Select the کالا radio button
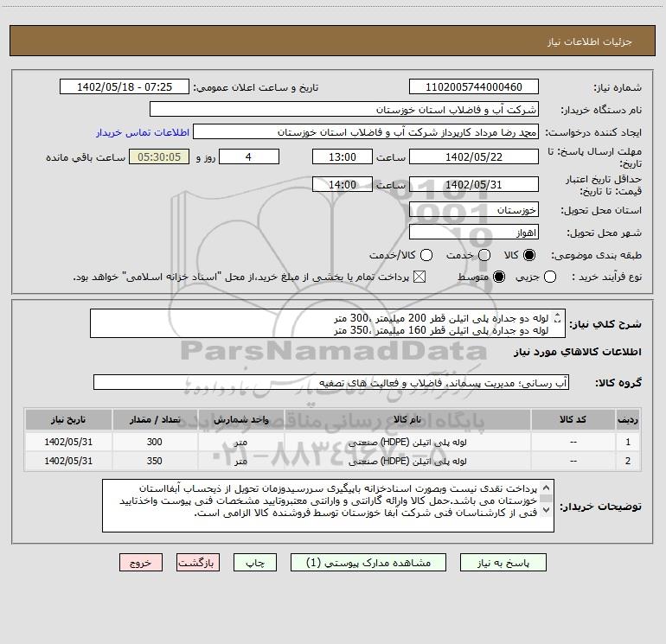This screenshot has height=644, width=666. 529,255
